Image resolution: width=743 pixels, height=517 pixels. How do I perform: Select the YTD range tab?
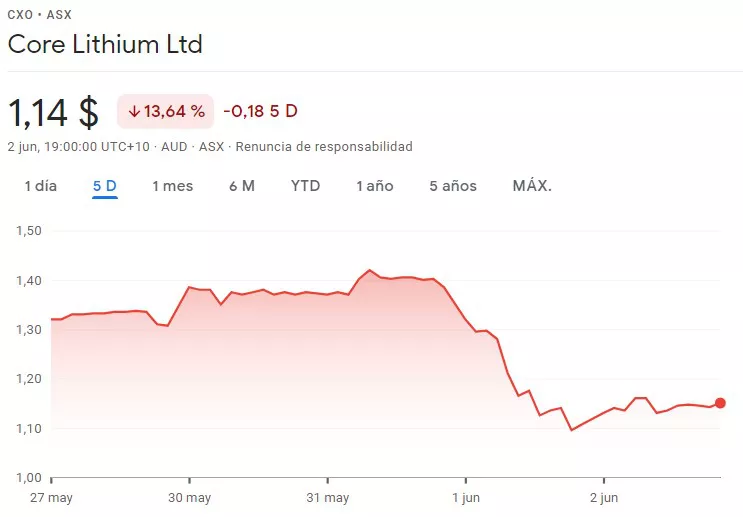click(x=305, y=186)
